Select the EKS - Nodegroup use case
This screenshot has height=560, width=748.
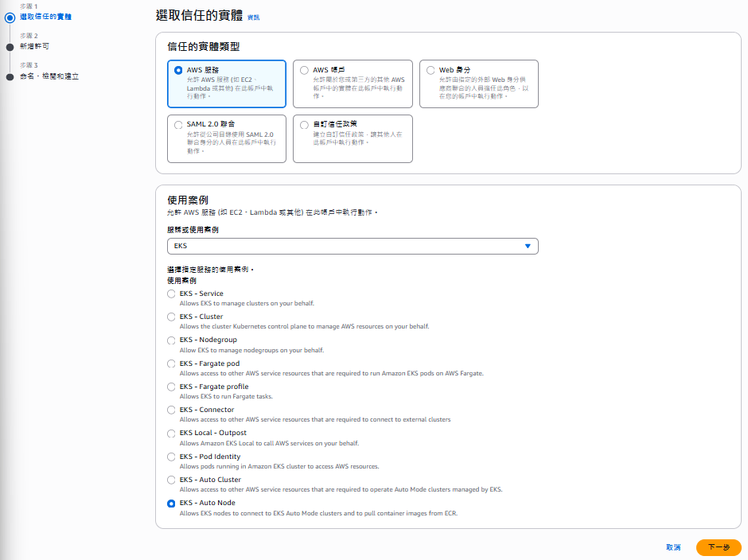click(x=171, y=340)
